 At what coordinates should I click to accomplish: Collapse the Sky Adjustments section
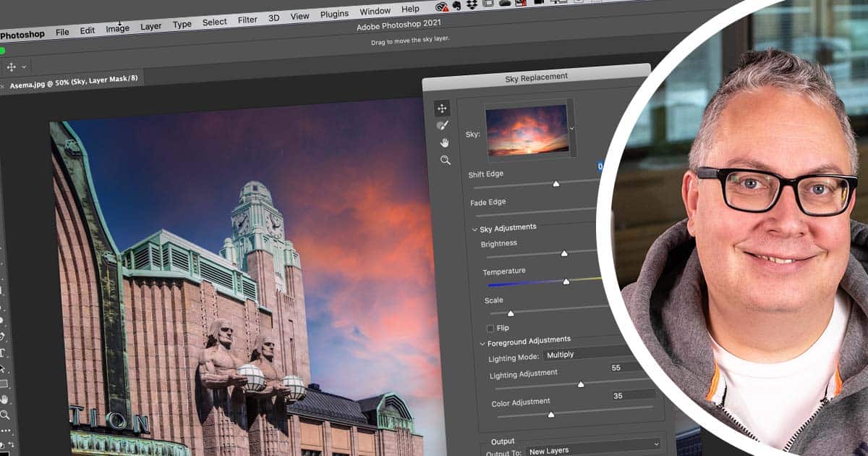pyautogui.click(x=475, y=229)
